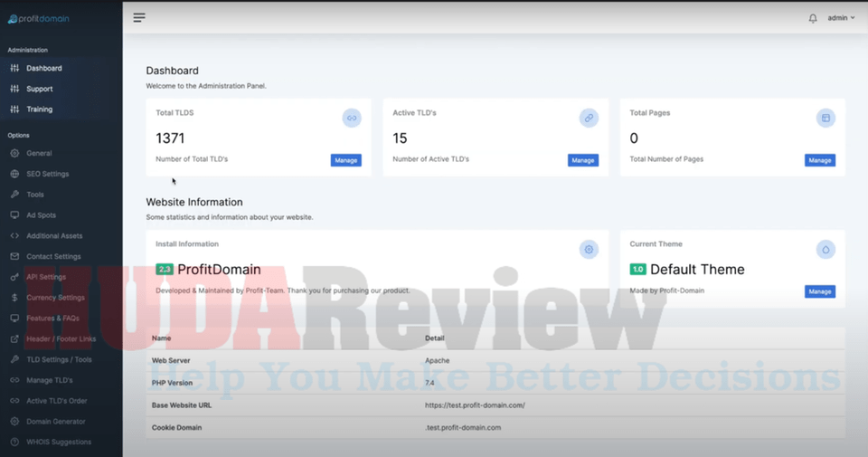The width and height of the screenshot is (868, 457).
Task: Click the Active TLD's card chain icon
Action: (589, 118)
